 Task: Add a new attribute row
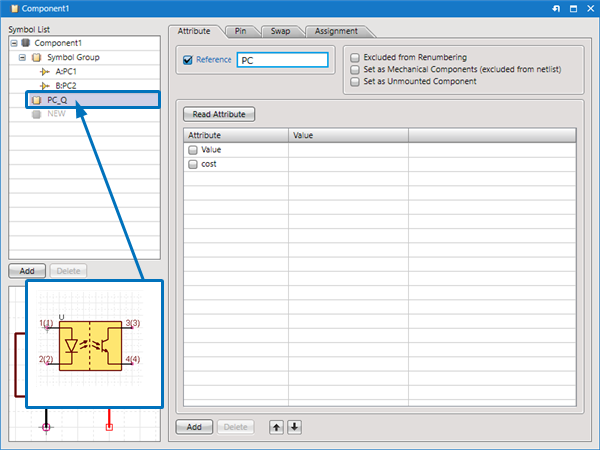pos(194,427)
